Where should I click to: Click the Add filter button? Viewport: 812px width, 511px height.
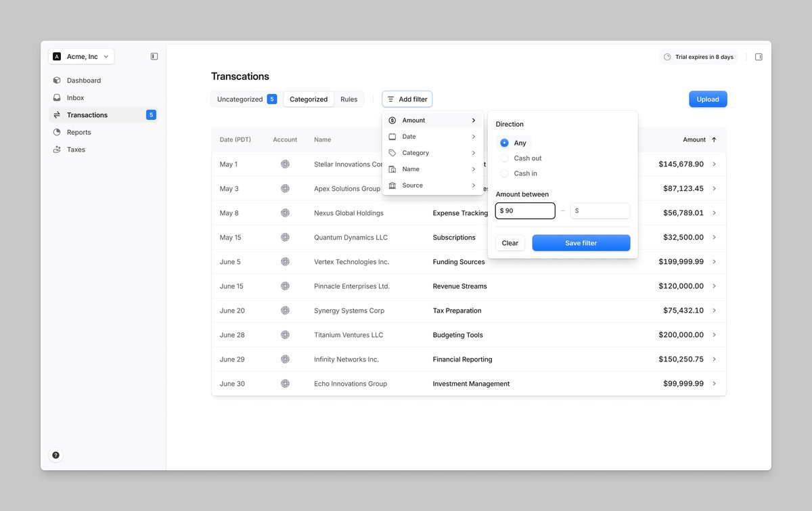tap(407, 99)
